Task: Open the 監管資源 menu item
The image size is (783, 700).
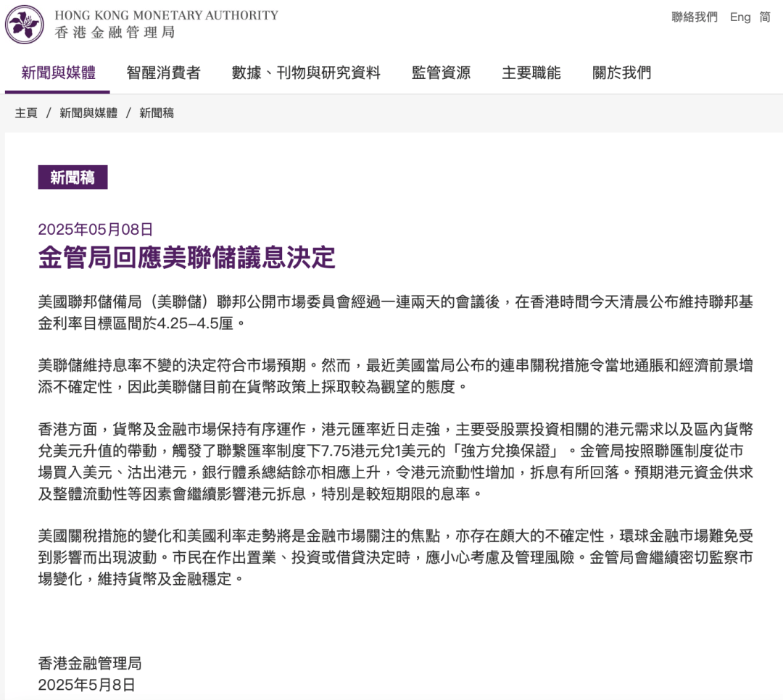Action: tap(441, 73)
